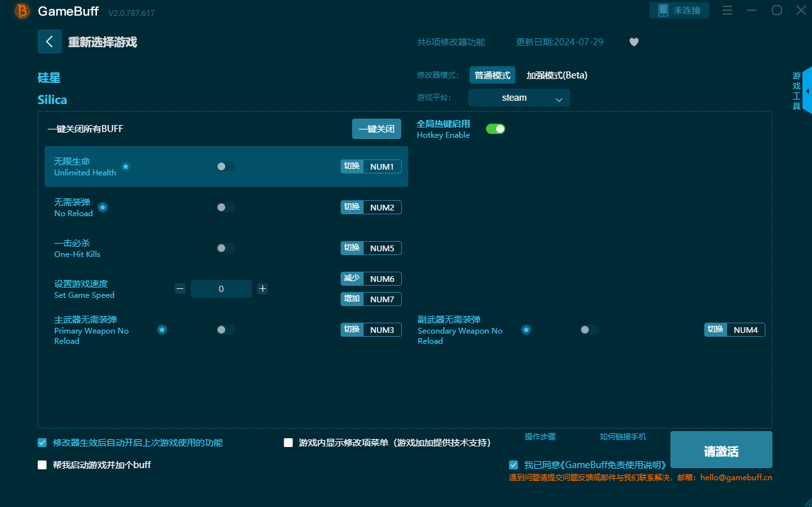Click the GameBuff logo icon

click(x=22, y=11)
